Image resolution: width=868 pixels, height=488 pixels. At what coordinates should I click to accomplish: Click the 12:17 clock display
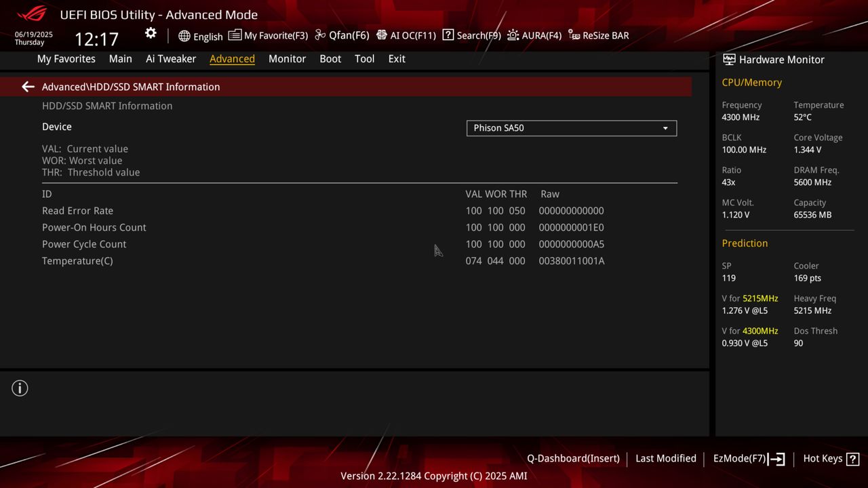[x=97, y=39]
